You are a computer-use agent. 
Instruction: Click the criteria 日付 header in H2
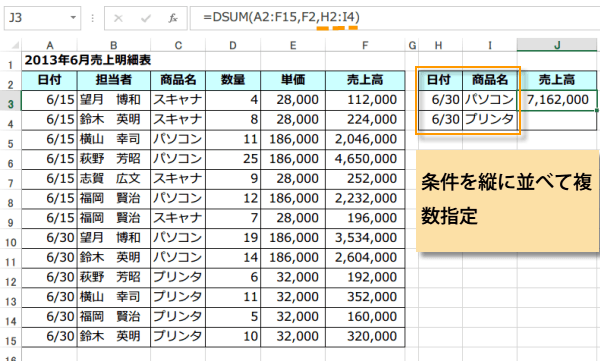440,80
